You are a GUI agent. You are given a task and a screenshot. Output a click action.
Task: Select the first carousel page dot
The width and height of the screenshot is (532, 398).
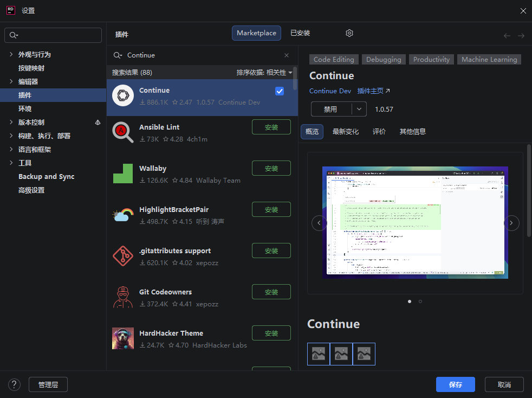[410, 301]
